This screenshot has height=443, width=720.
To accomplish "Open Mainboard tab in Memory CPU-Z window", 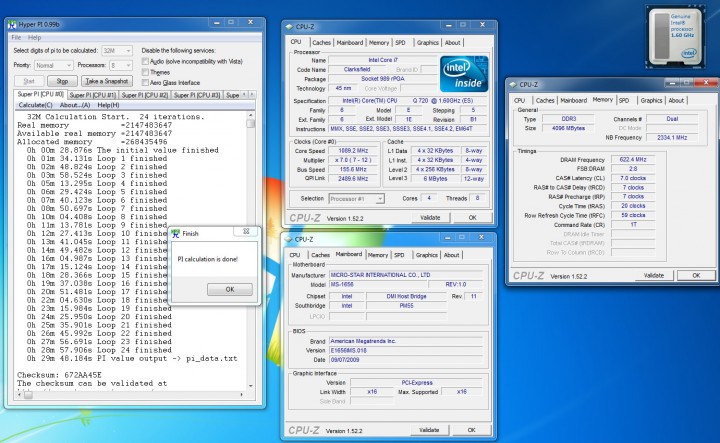I will (574, 101).
